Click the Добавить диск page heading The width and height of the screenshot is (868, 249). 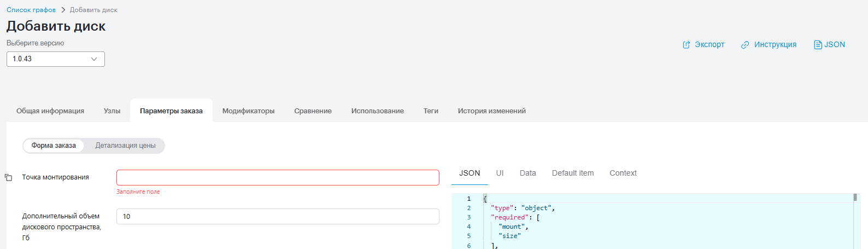(56, 26)
